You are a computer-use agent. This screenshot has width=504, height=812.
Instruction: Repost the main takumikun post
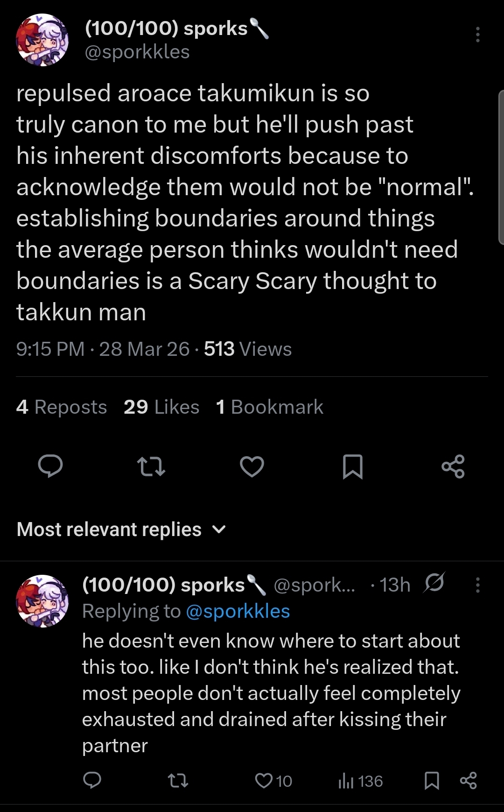click(151, 466)
